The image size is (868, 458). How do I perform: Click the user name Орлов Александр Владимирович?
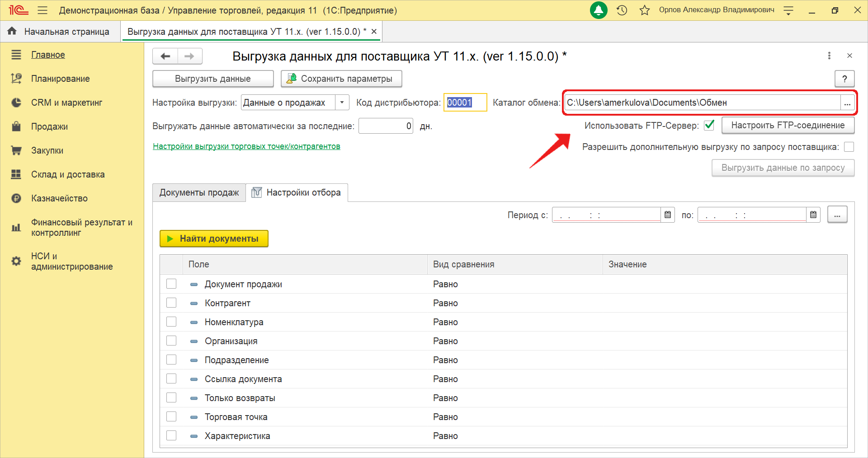pos(717,10)
